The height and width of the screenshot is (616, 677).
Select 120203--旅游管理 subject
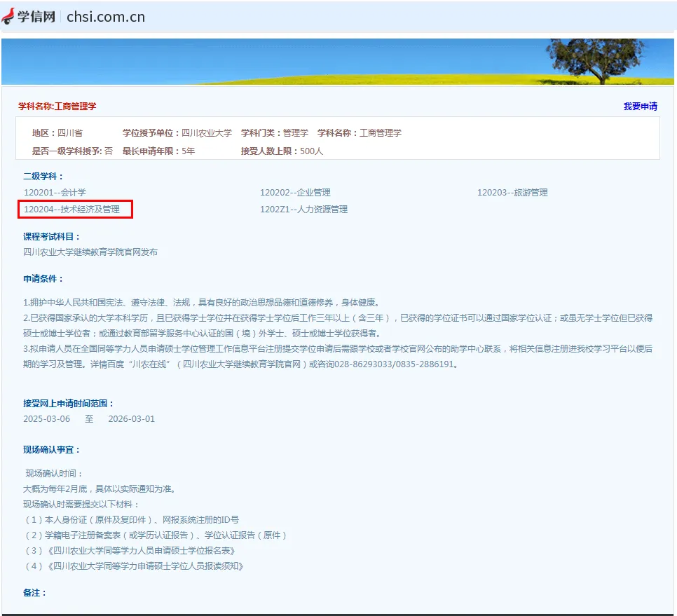pyautogui.click(x=512, y=193)
